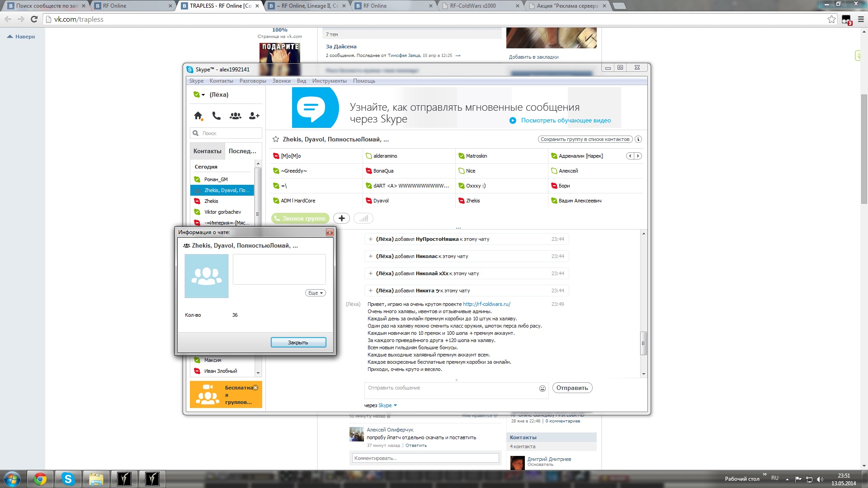Screen dimensions: 868x488
Task: Click the call quality signal bars icon
Action: point(363,218)
